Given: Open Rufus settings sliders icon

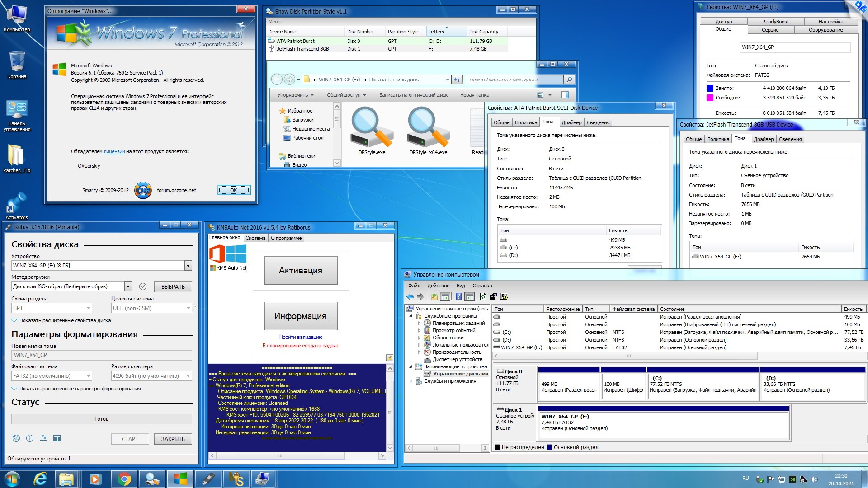Looking at the screenshot, I should point(43,438).
